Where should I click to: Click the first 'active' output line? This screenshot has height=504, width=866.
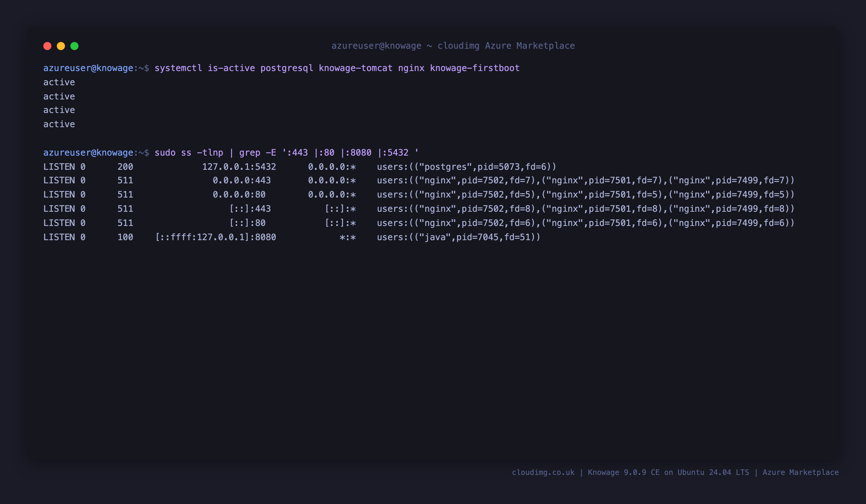59,82
